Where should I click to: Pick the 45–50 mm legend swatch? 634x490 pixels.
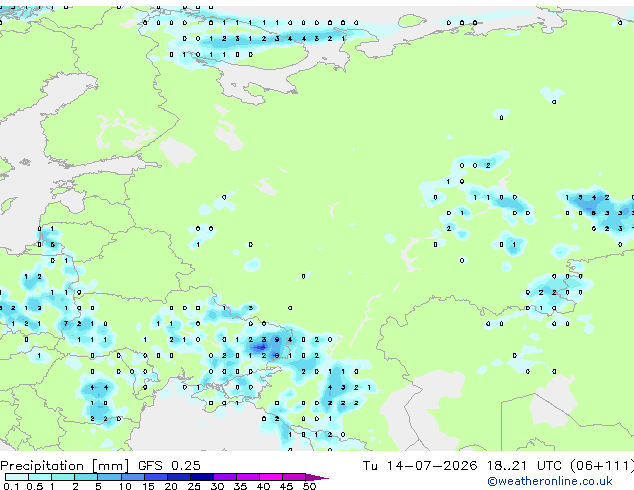[x=294, y=477]
